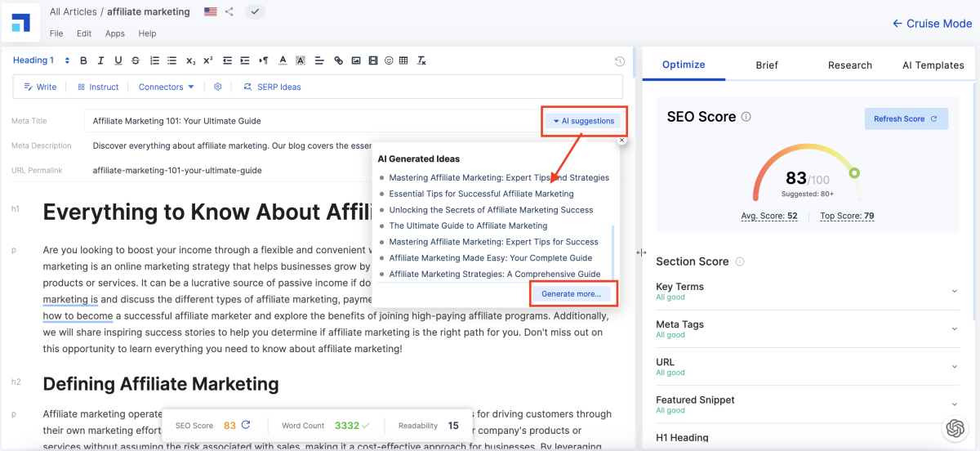Click the AI settings gear icon
980x451 pixels.
pos(218,87)
